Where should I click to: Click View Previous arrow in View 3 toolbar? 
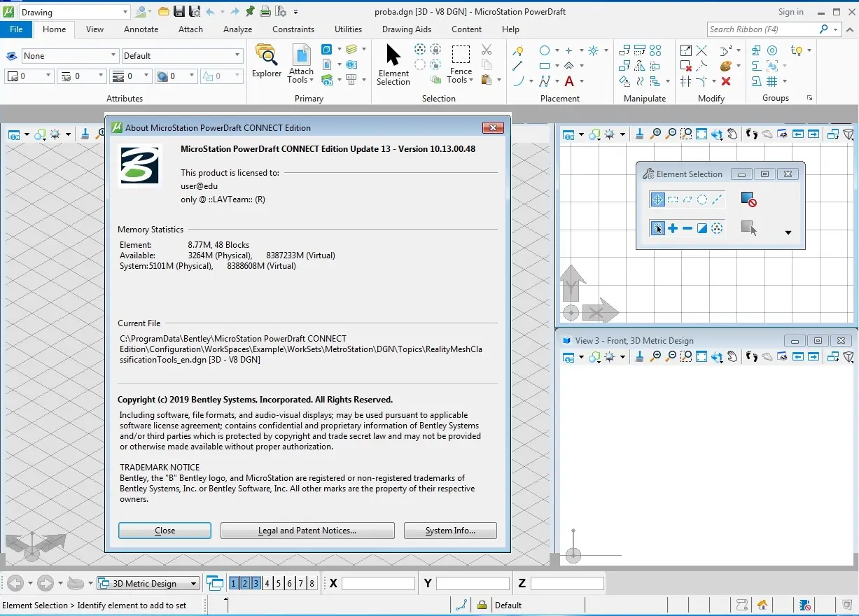coord(799,357)
